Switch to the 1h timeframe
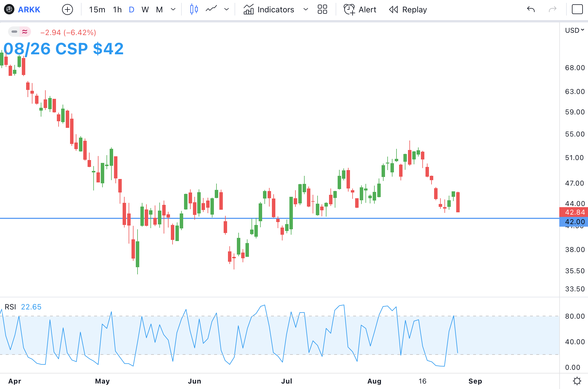 click(x=117, y=9)
